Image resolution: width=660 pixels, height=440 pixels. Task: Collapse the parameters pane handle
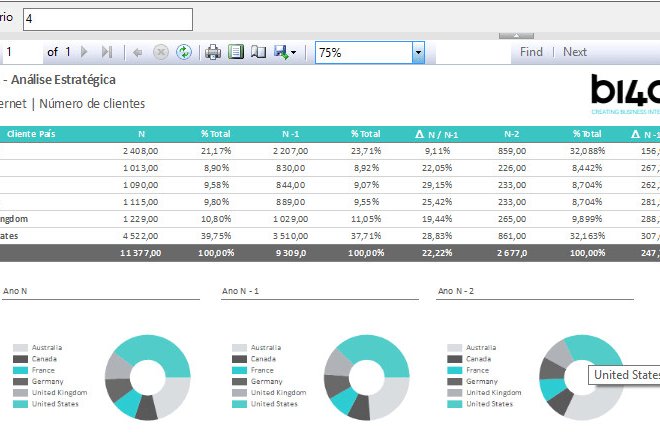[516, 36]
